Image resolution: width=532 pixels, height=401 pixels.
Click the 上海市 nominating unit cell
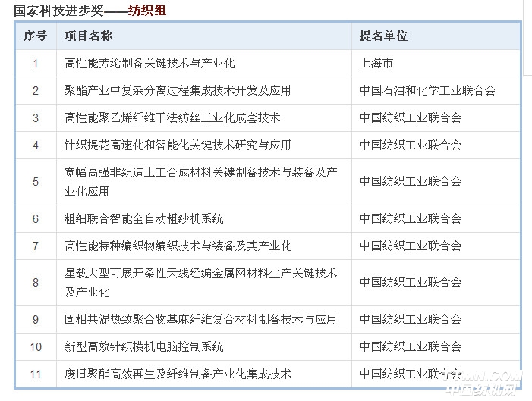point(376,64)
